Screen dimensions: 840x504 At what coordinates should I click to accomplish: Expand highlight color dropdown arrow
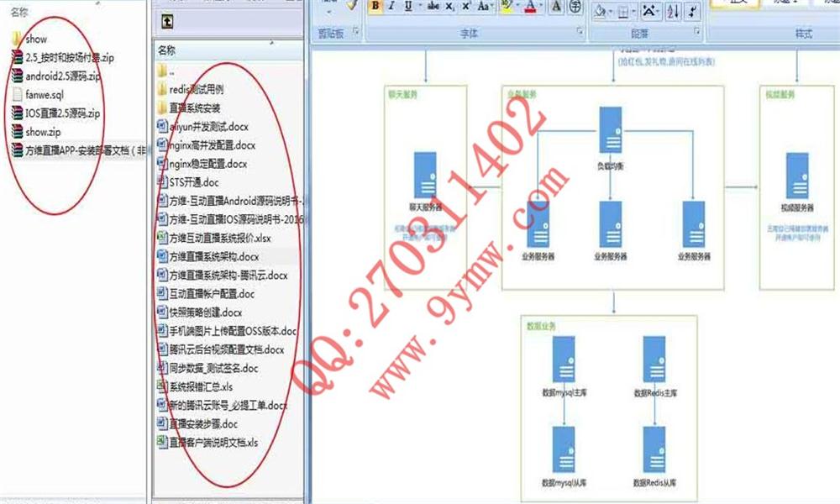(x=518, y=6)
